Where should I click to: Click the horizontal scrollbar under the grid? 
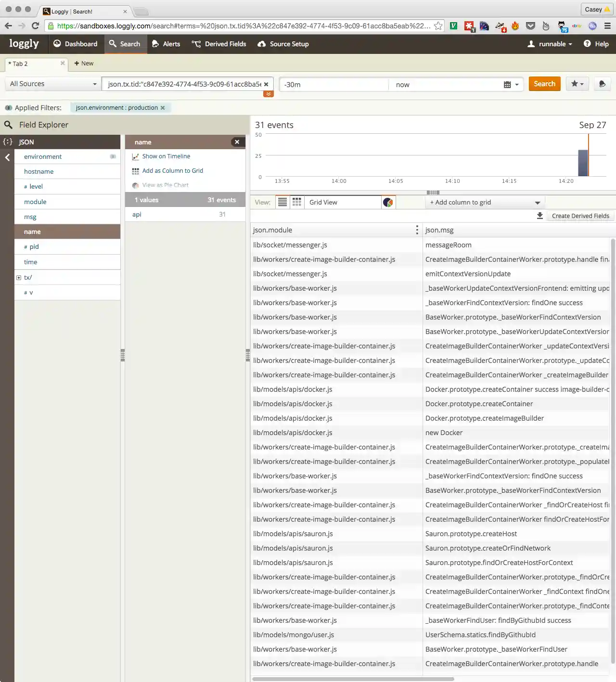(353, 679)
